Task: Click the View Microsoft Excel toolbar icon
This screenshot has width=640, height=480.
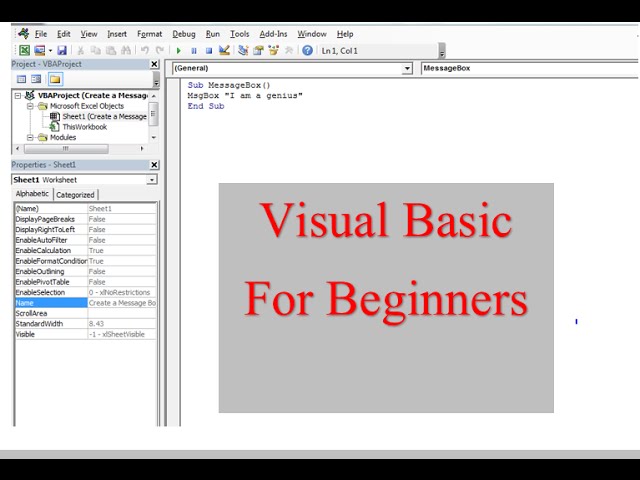Action: (x=24, y=50)
